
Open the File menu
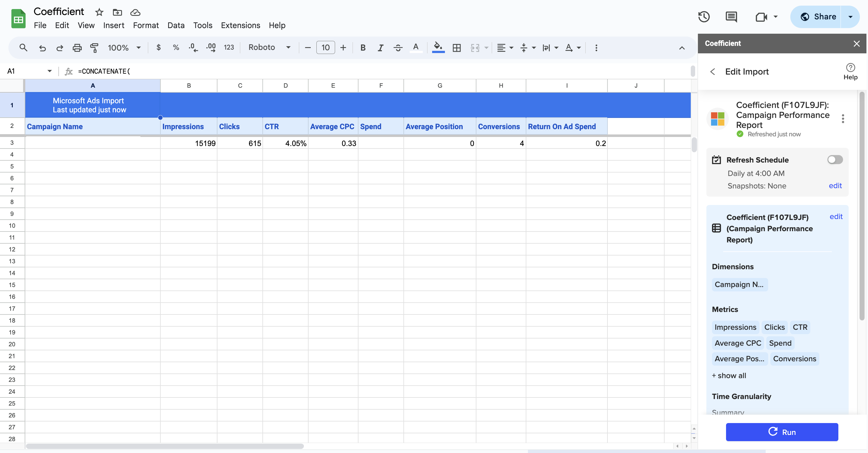click(x=40, y=26)
